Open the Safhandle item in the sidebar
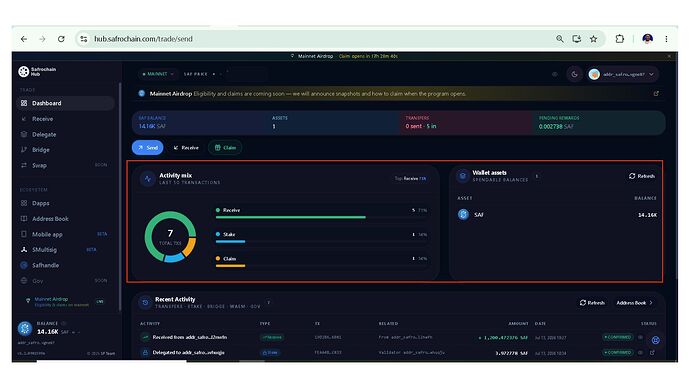This screenshot has height=388, width=690. pos(45,265)
